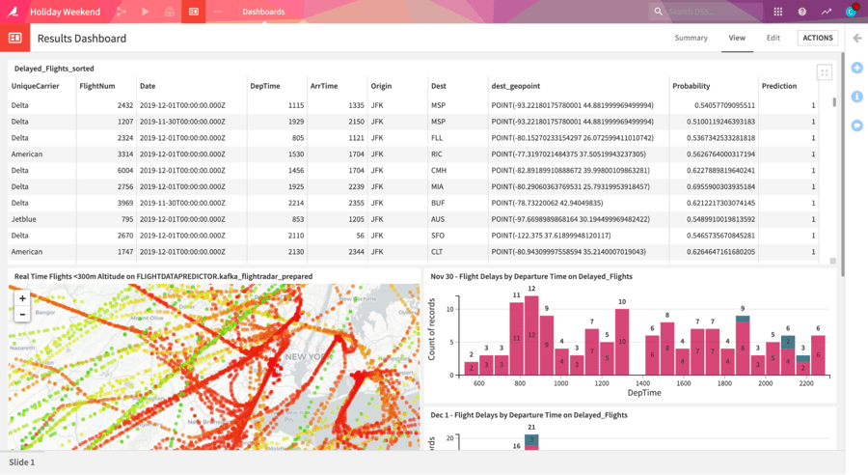Click the Dec 1 Flight Delays chart title
Viewport: 868px width, 475px height.
(529, 414)
